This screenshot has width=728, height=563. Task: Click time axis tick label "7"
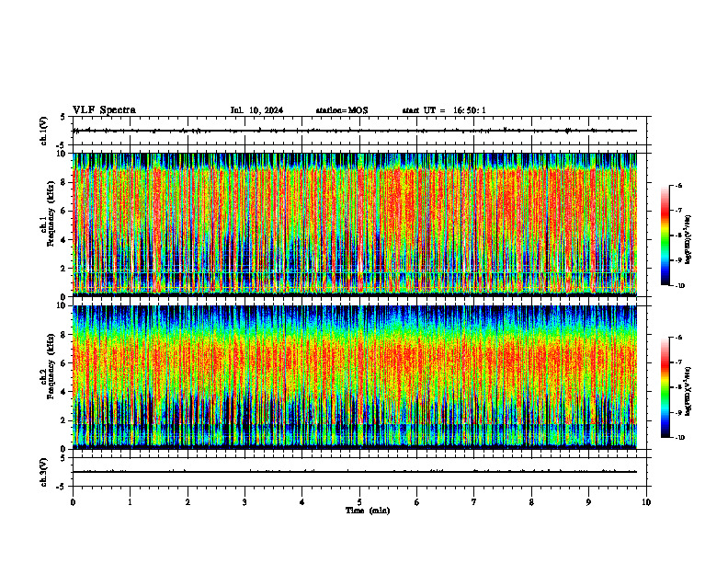pyautogui.click(x=474, y=502)
